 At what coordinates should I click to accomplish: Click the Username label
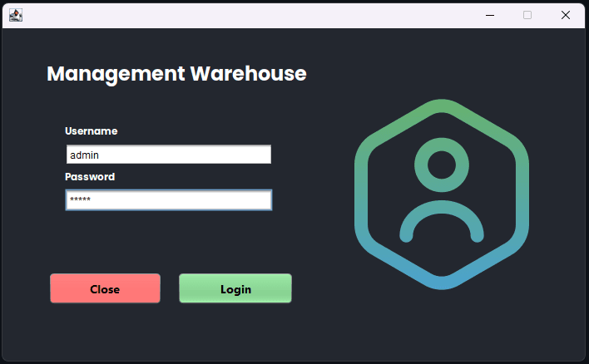pos(91,131)
